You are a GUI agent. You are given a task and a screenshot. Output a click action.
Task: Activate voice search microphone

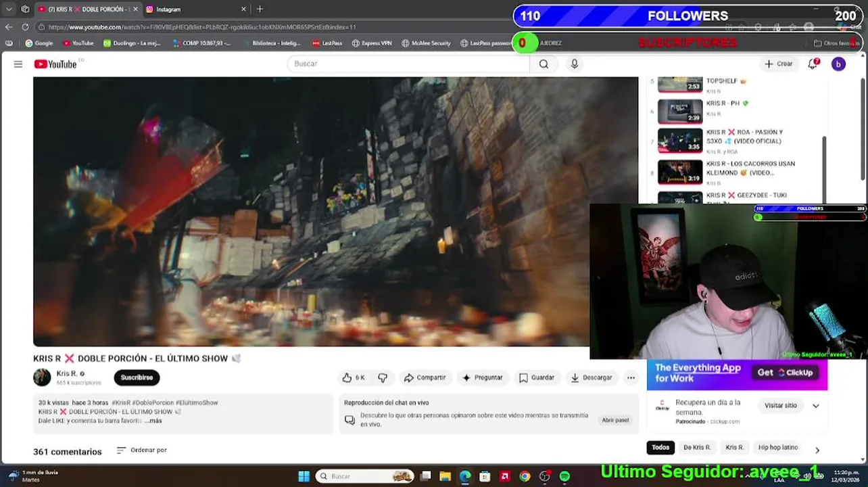click(x=574, y=64)
